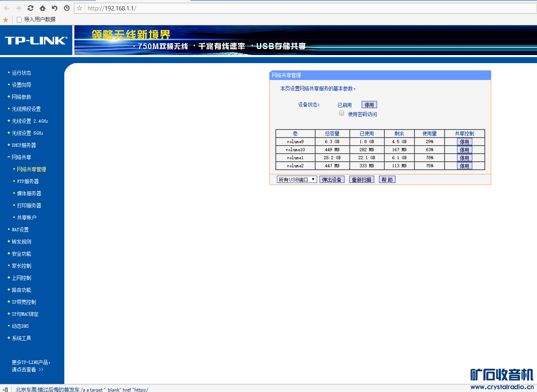Expand the 上网控制 menu
The height and width of the screenshot is (392, 537).
(x=21, y=278)
